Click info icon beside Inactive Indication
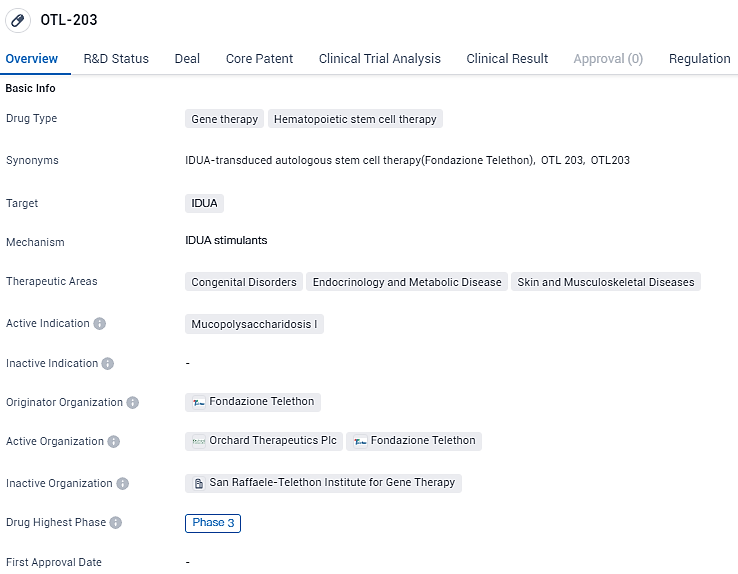 [x=108, y=364]
